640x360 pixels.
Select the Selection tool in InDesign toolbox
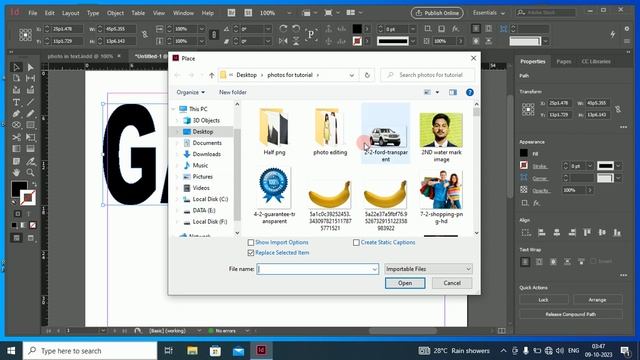[x=16, y=67]
